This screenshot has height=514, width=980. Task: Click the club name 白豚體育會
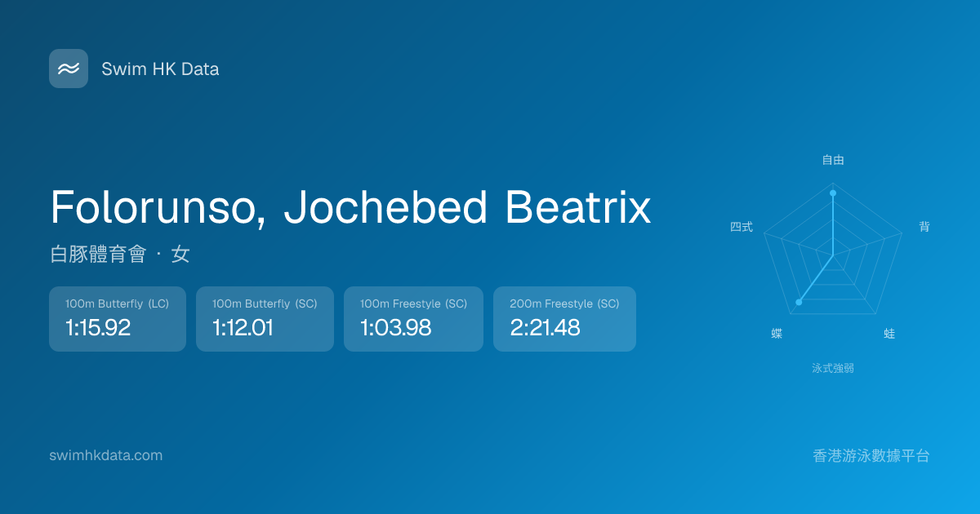point(97,255)
